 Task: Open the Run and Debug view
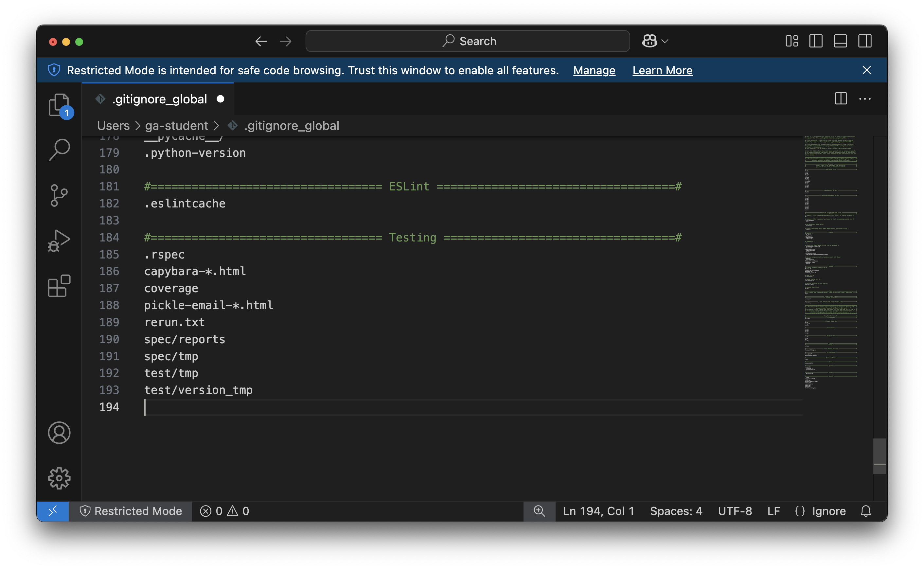pyautogui.click(x=59, y=240)
